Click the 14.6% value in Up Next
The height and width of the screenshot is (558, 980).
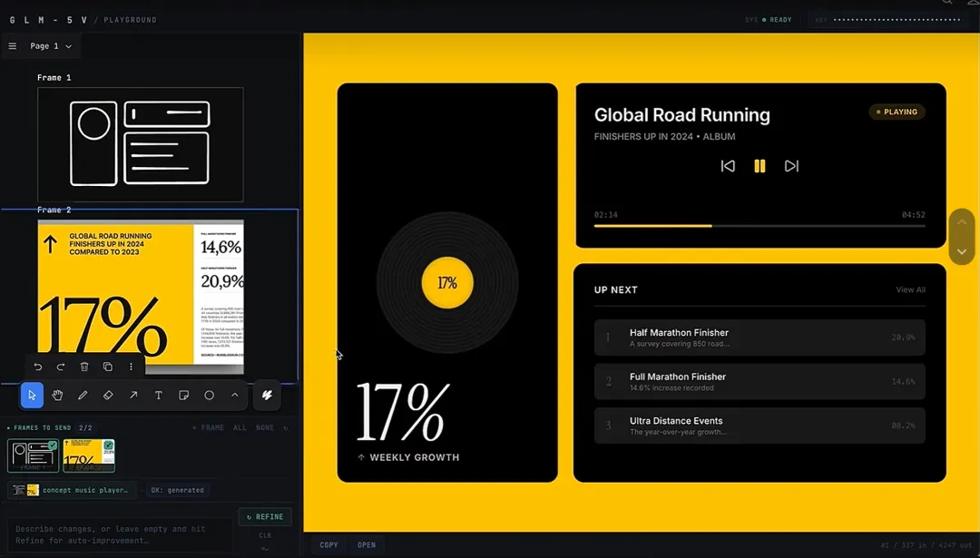pos(903,381)
